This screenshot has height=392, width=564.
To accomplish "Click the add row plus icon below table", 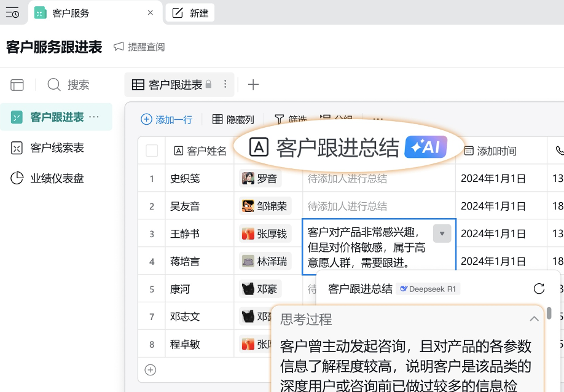I will point(151,370).
